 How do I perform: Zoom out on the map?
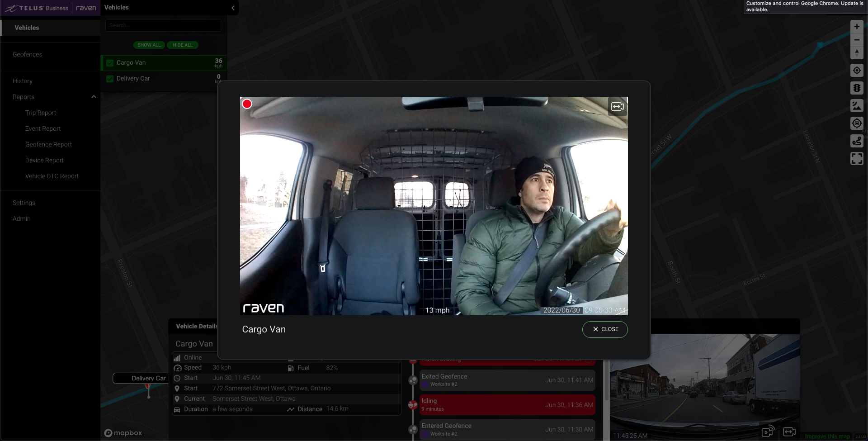(x=857, y=40)
